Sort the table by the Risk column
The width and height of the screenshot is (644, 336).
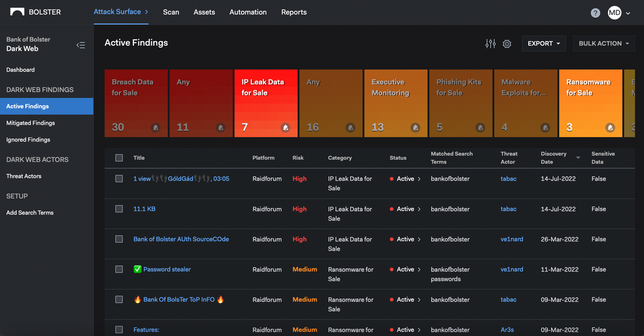[x=298, y=158]
